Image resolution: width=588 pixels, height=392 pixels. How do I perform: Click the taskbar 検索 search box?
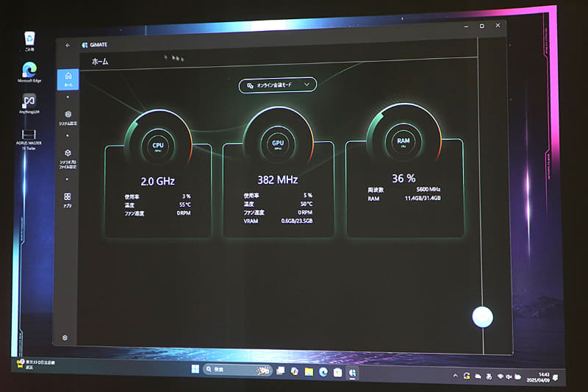(237, 370)
